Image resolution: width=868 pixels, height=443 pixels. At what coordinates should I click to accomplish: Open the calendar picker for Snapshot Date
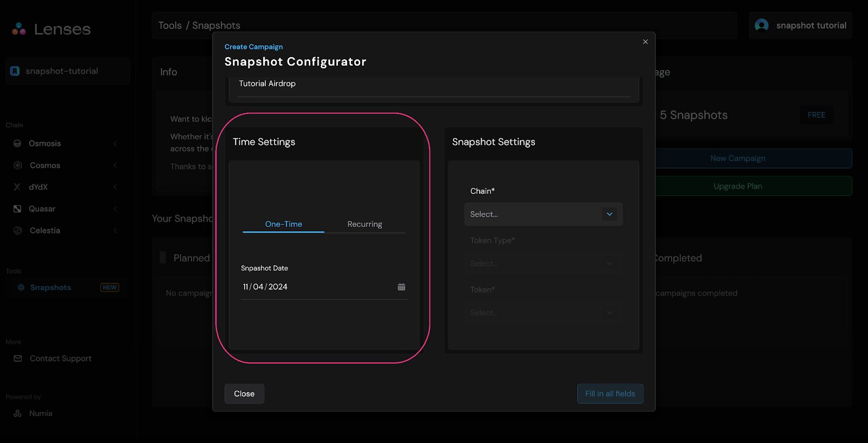(401, 287)
